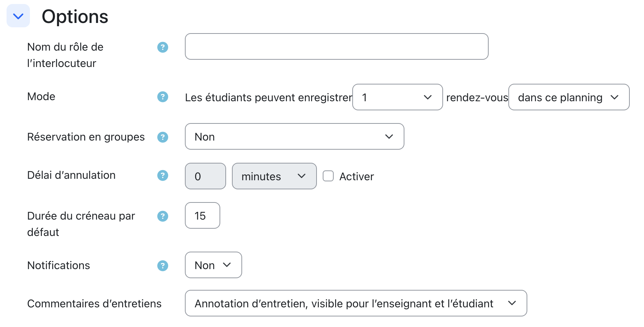This screenshot has height=327, width=644.
Task: Open the Délai d'annulation help icon
Action: pos(163,176)
